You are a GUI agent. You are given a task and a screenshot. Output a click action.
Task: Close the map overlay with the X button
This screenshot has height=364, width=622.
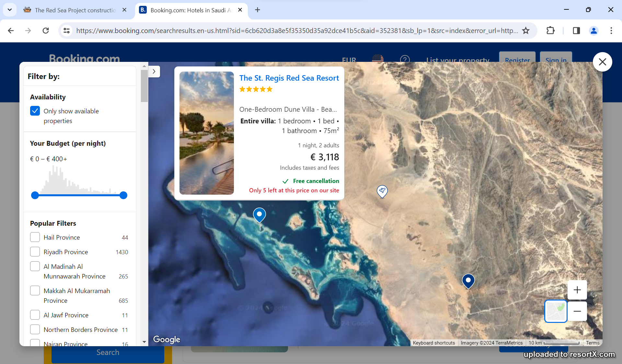(602, 62)
